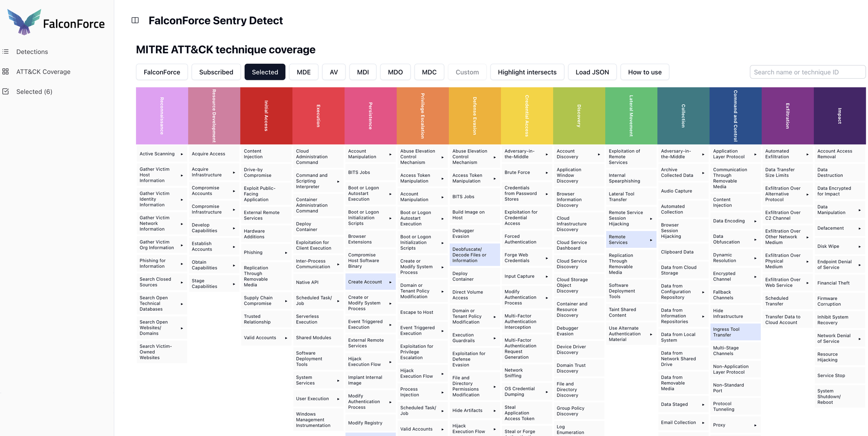Screen dimensions: 868x436
Task: Click the Load JSON button
Action: pyautogui.click(x=592, y=72)
